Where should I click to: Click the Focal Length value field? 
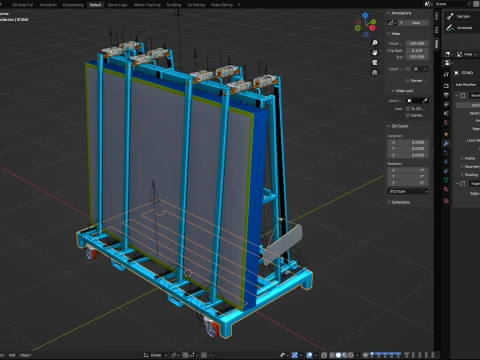[x=417, y=43]
